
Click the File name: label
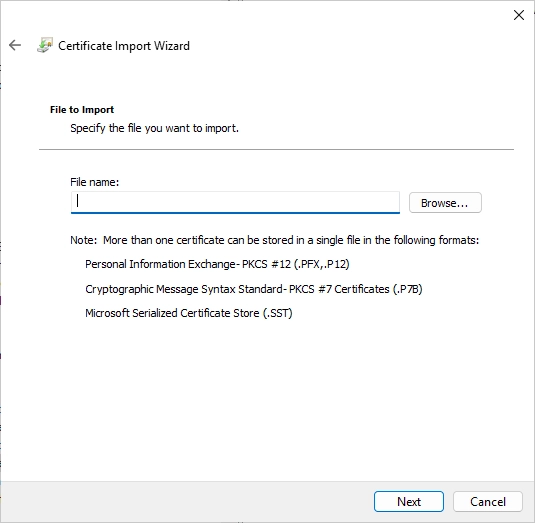[x=95, y=182]
